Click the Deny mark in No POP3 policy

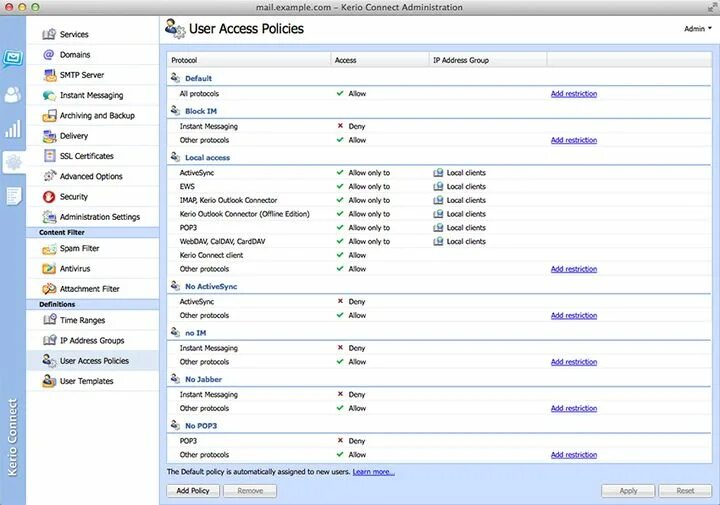pos(341,441)
